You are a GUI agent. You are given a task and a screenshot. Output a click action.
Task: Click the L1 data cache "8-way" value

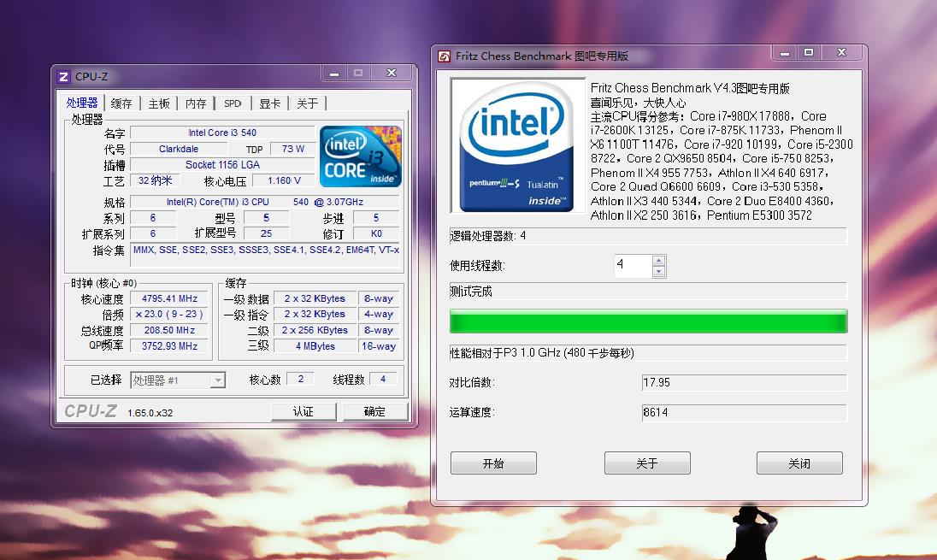point(379,298)
